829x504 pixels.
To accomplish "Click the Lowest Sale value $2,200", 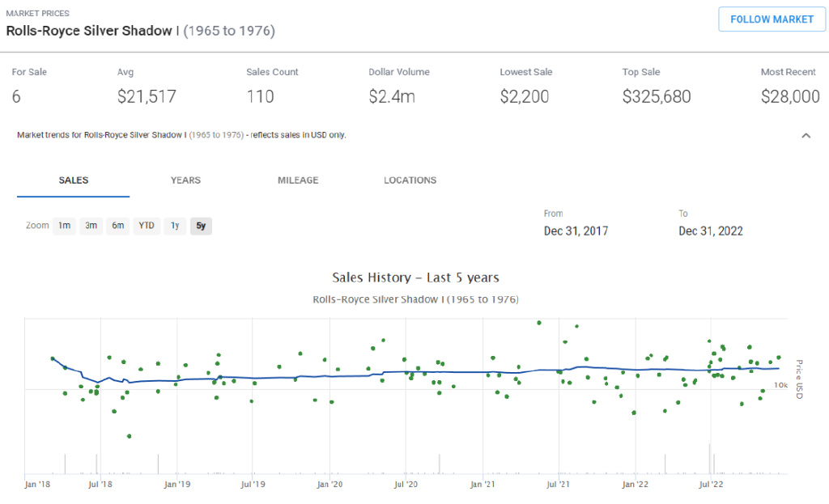I will pos(525,97).
